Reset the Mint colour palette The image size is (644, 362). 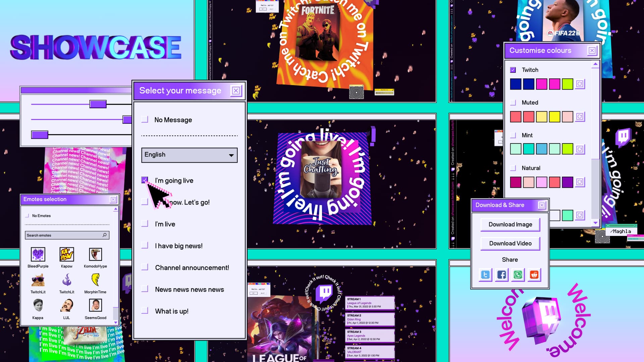pyautogui.click(x=580, y=149)
